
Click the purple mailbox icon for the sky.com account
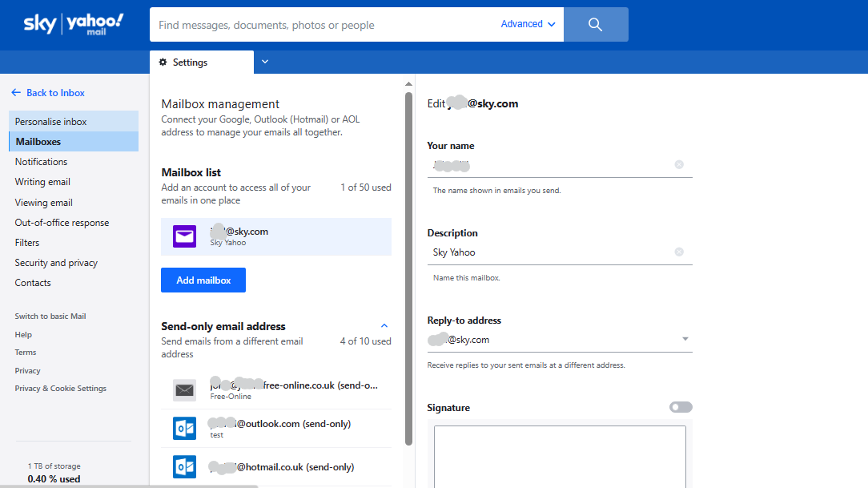184,236
